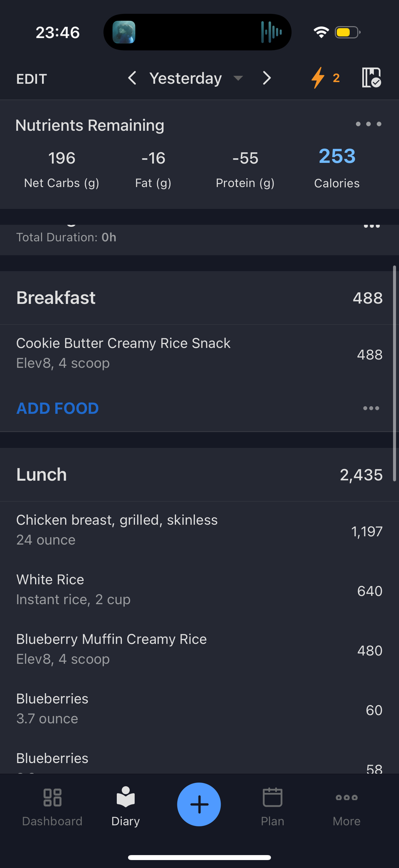Tap the EDIT button

tap(32, 79)
